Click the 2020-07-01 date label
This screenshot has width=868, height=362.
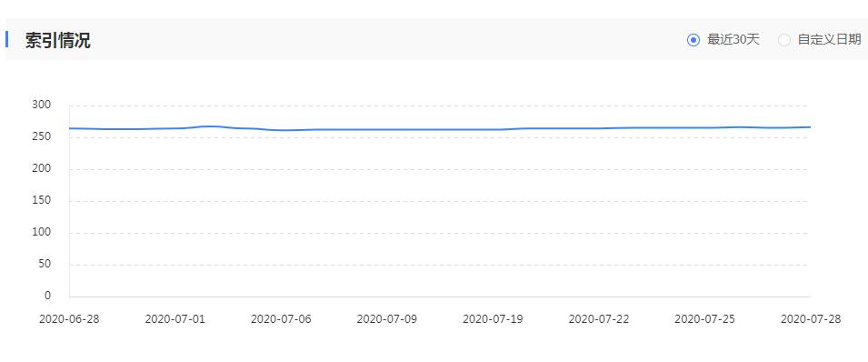[175, 320]
